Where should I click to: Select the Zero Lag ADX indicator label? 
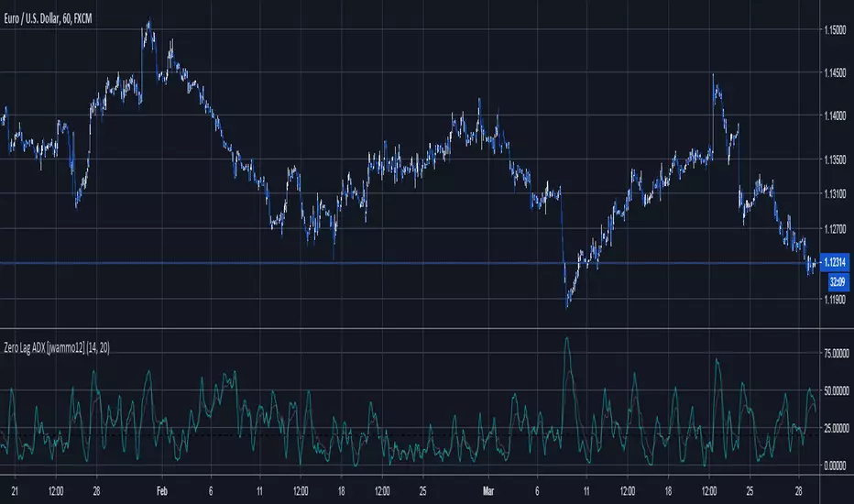[57, 347]
